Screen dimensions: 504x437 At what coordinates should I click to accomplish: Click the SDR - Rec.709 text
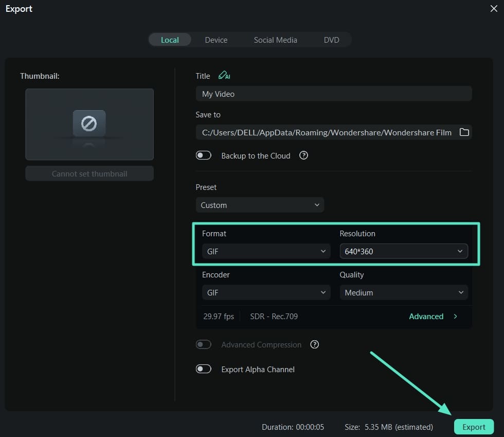pos(274,317)
